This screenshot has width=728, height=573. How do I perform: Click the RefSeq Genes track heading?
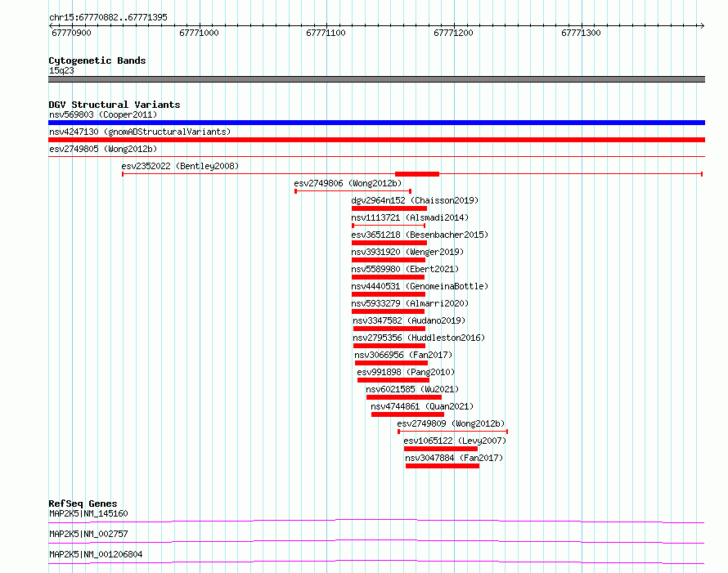click(83, 504)
